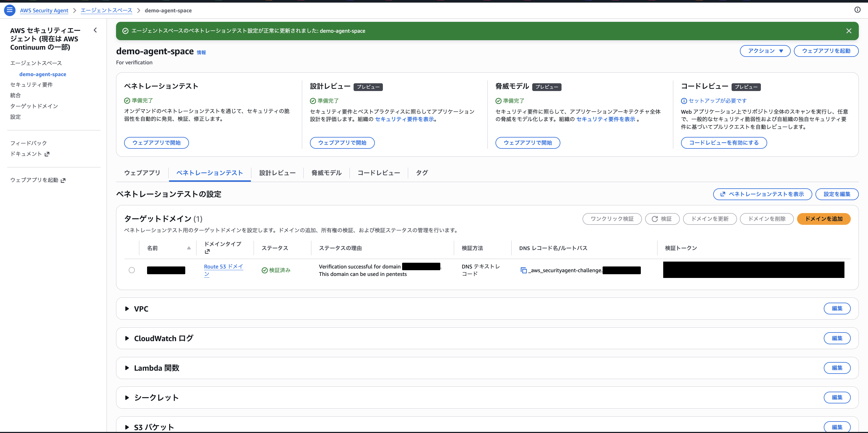This screenshot has width=868, height=433.
Task: Open セキュリティ要件 in the sidebar
Action: coord(31,85)
